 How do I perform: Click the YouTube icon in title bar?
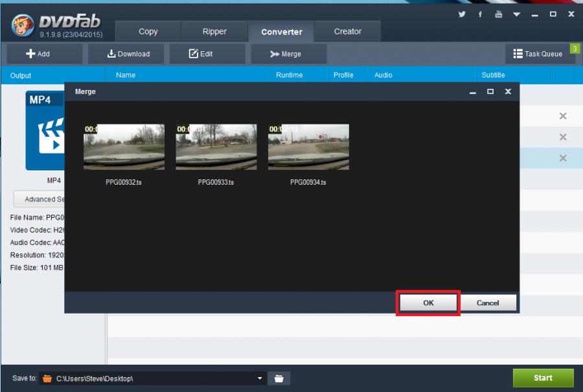[498, 14]
